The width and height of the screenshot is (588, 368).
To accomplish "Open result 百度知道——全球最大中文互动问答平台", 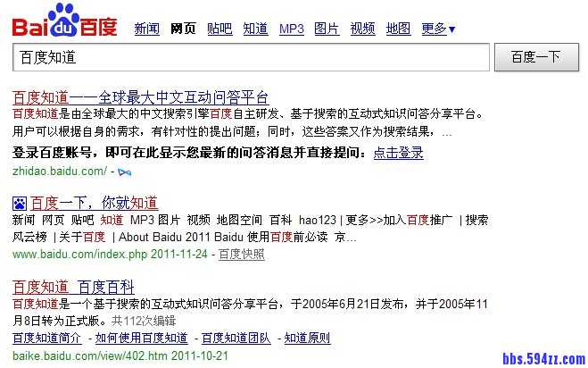I will [141, 96].
